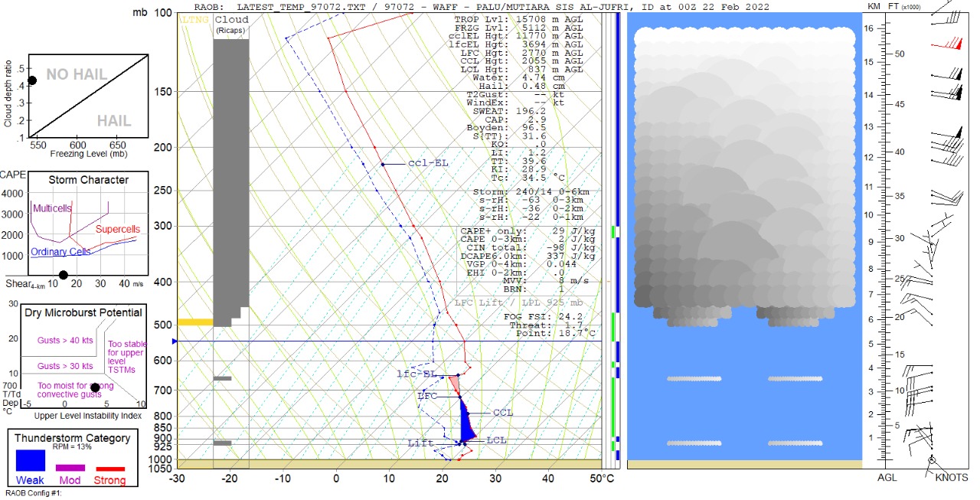Select the black dot in Dry Microburst Potential chart
This screenshot has width=980, height=500.
click(95, 388)
